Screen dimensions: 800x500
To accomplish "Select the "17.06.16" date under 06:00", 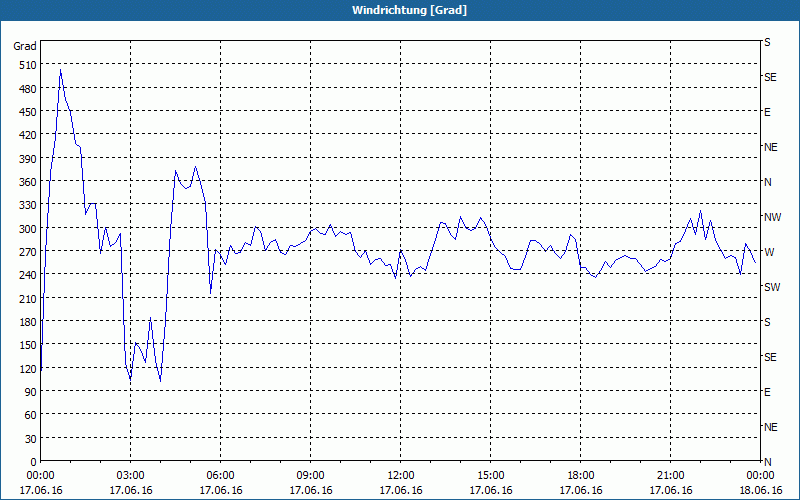I will [x=220, y=491].
